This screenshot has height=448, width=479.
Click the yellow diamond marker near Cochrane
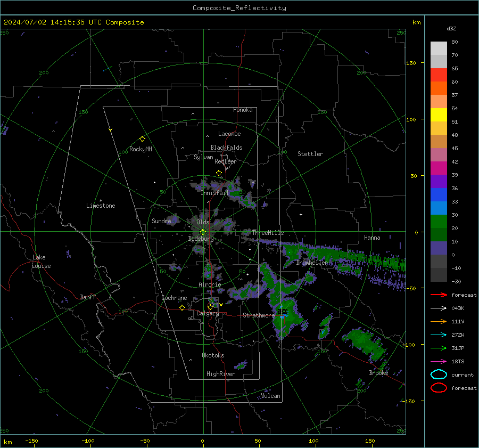(183, 307)
